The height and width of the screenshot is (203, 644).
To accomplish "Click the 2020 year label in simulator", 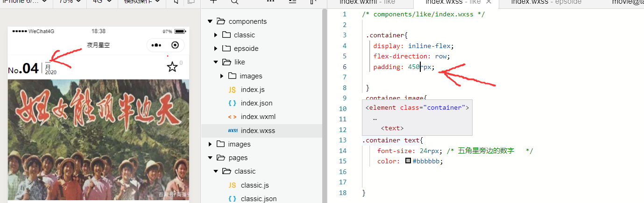I will (50, 73).
